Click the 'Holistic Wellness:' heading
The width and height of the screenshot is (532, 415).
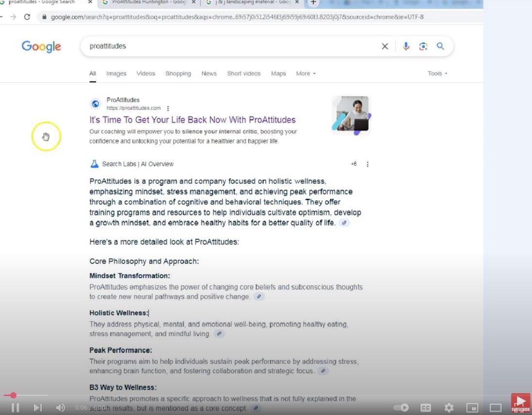click(119, 313)
